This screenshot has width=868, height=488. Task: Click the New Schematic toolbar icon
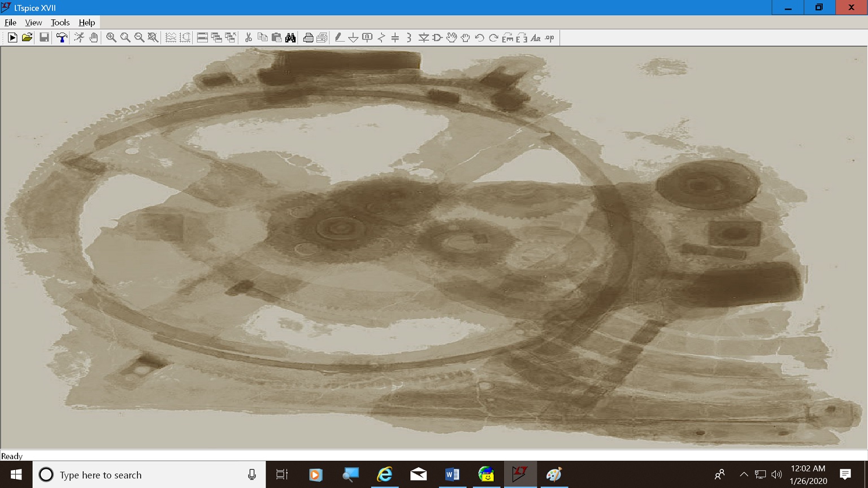(12, 38)
